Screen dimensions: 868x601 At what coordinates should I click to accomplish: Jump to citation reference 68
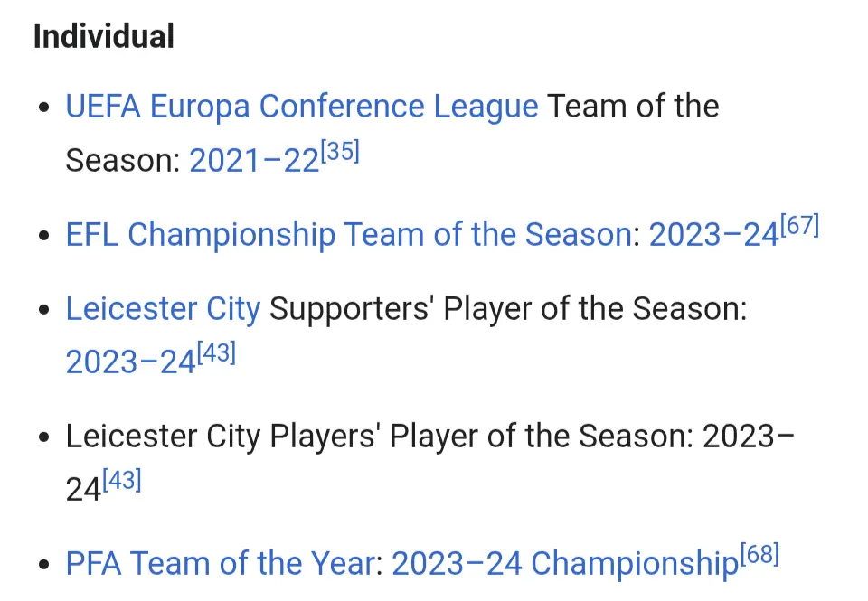tap(759, 555)
